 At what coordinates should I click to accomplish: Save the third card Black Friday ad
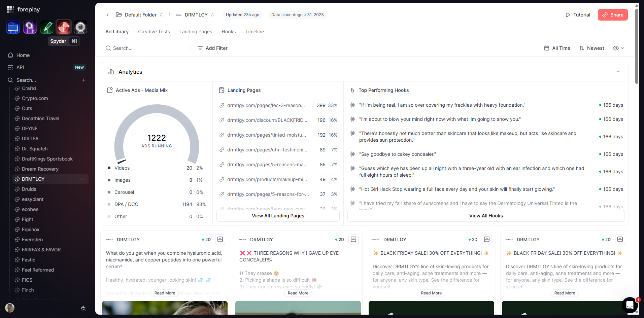[487, 239]
